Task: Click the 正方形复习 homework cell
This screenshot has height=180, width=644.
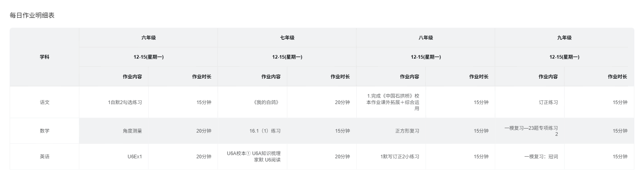Action: pos(407,131)
